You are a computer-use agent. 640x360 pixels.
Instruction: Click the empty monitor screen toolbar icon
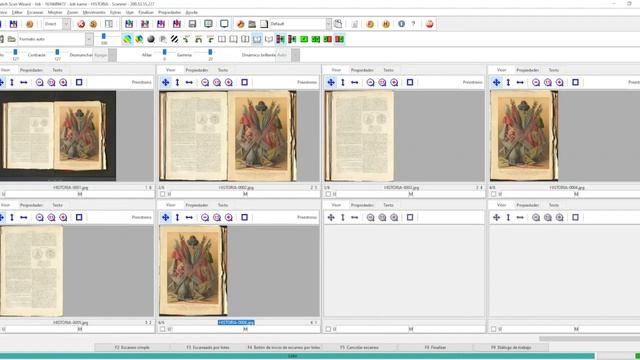(x=224, y=24)
